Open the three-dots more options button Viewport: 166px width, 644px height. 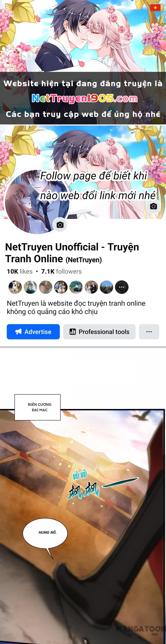[149, 331]
